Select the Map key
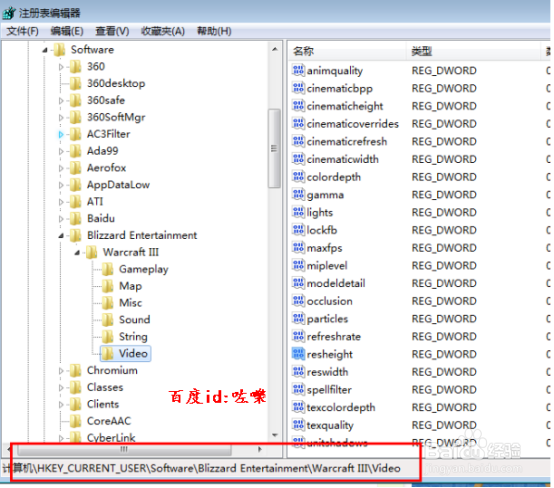Screen dimensions: 554x488 (130, 286)
